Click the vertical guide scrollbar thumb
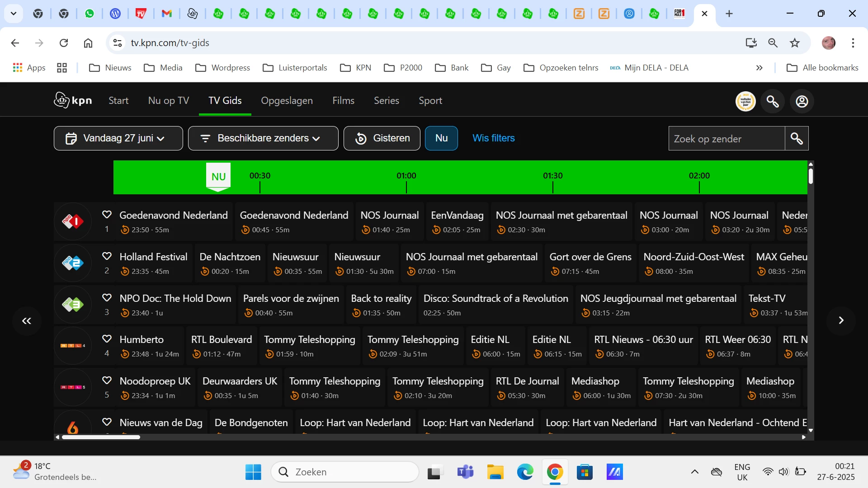 click(811, 176)
